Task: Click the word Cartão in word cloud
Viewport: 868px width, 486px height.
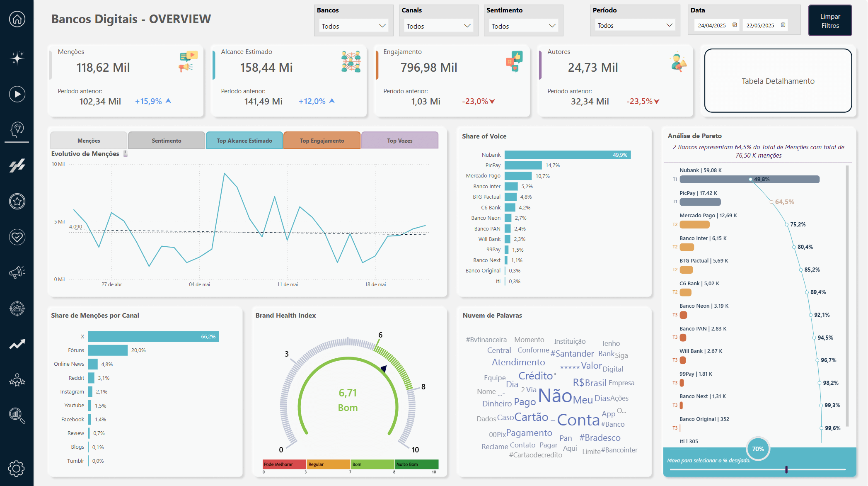Action: 531,417
